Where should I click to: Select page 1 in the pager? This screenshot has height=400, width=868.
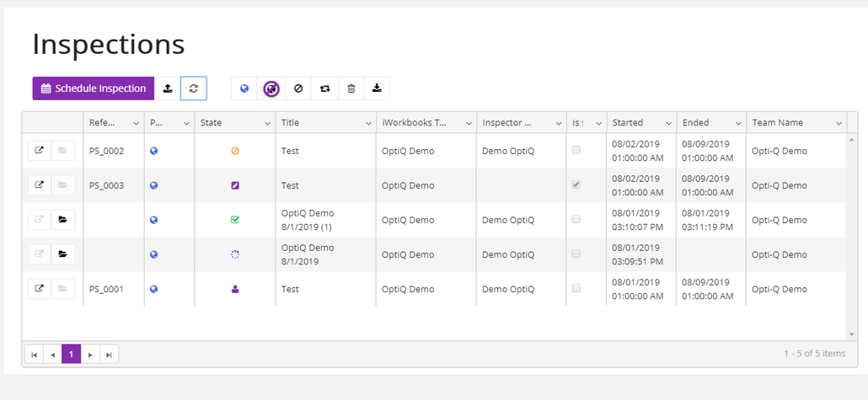click(71, 355)
